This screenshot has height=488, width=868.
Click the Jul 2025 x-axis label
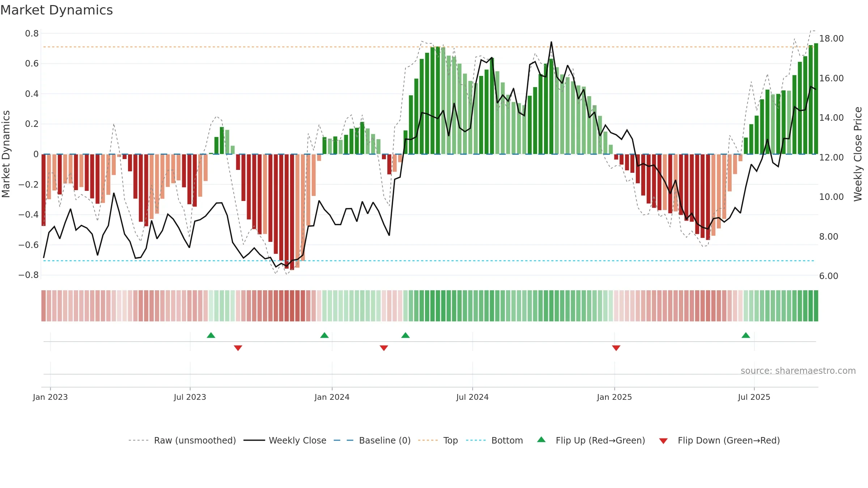coord(754,397)
